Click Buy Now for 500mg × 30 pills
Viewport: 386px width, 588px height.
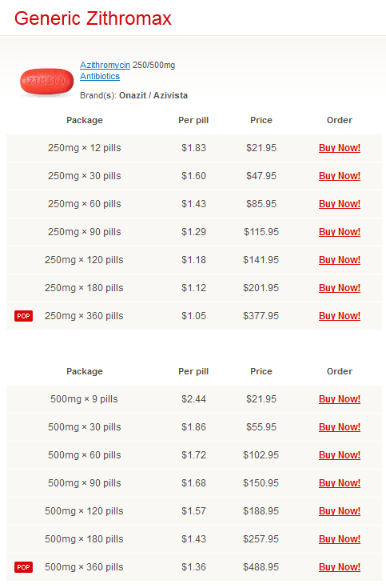point(340,427)
